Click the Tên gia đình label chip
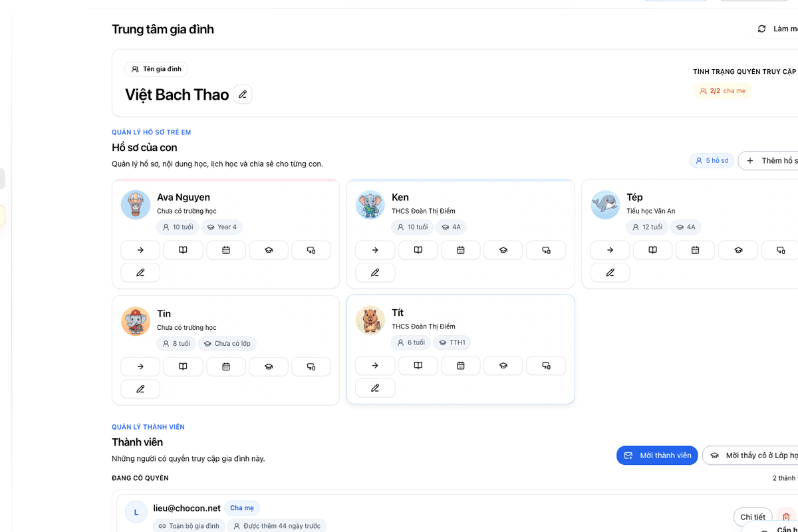798x532 pixels. 157,69
